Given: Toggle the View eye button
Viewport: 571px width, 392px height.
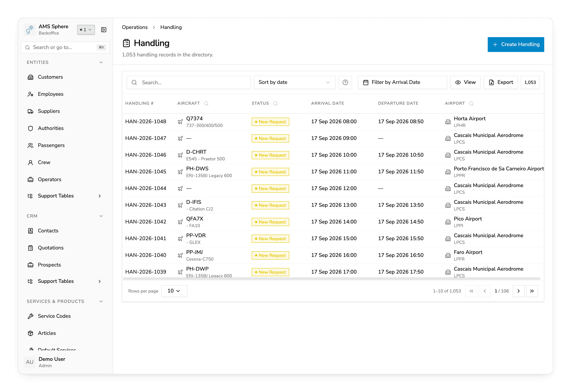Looking at the screenshot, I should (465, 82).
